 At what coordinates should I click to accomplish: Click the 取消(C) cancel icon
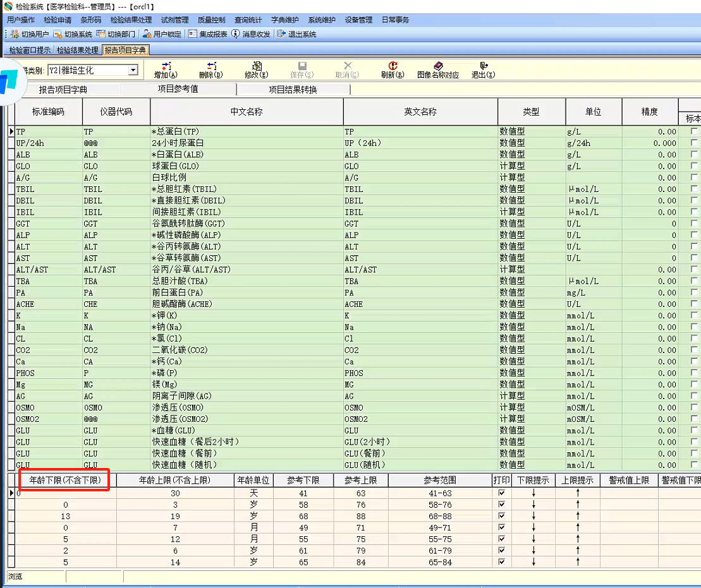pyautogui.click(x=348, y=66)
